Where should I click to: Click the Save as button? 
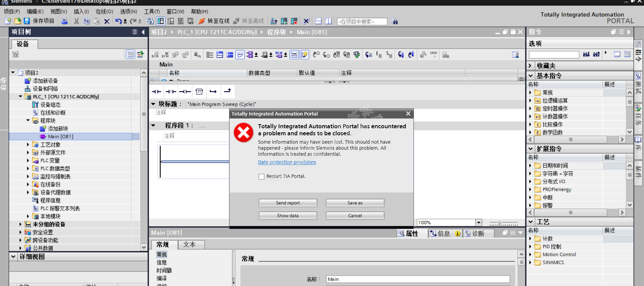(355, 203)
